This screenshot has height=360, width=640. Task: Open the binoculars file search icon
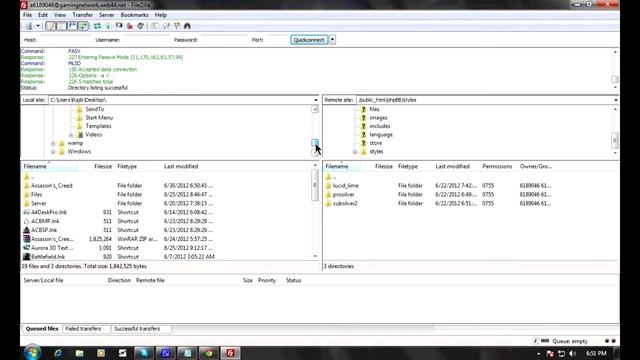[187, 26]
